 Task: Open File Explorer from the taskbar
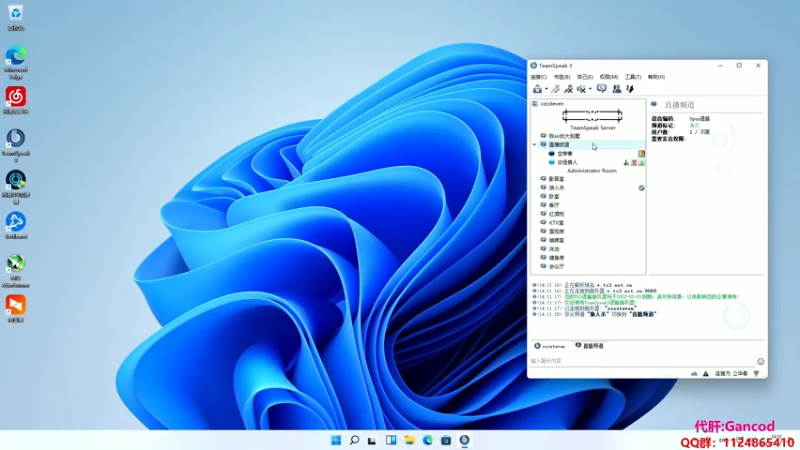[409, 440]
